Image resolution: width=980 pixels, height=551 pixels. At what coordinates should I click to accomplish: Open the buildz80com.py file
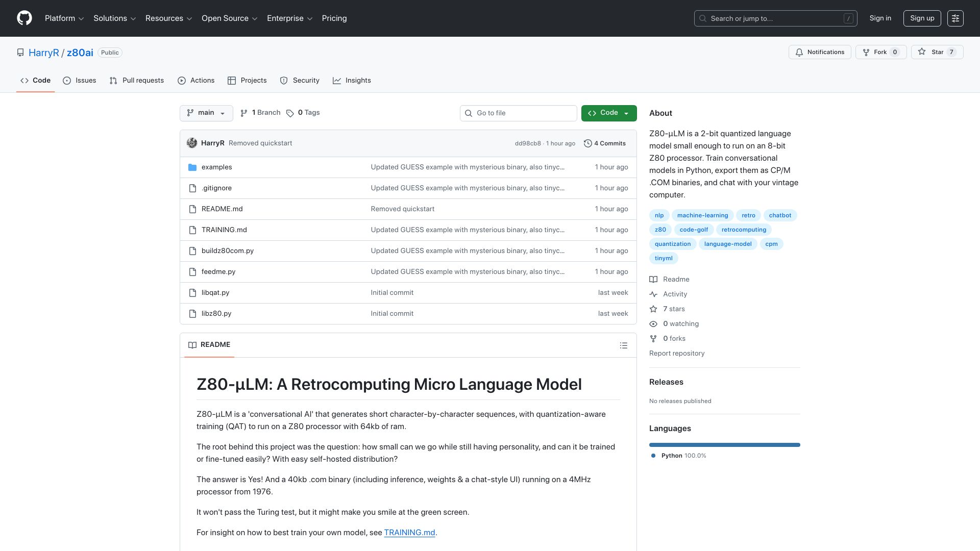click(x=228, y=251)
